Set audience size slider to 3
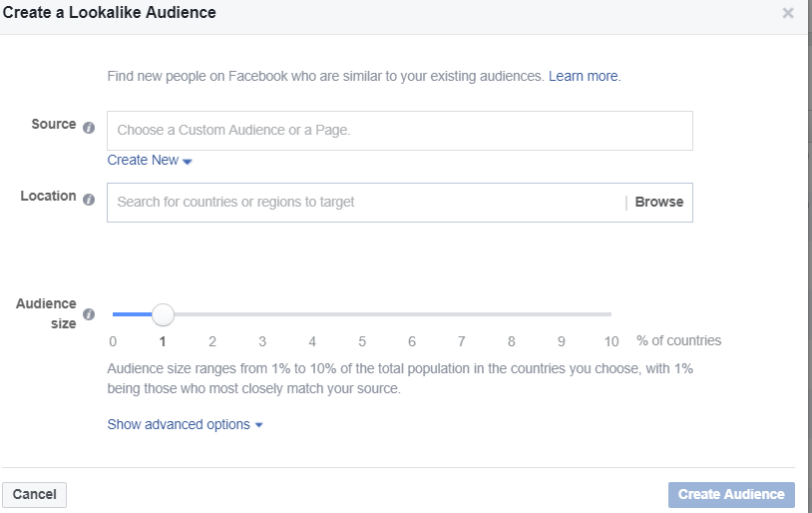The width and height of the screenshot is (812, 513). (x=262, y=314)
